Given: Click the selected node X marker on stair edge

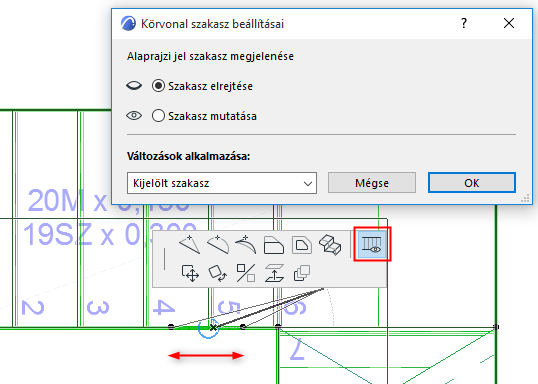Looking at the screenshot, I should click(213, 328).
